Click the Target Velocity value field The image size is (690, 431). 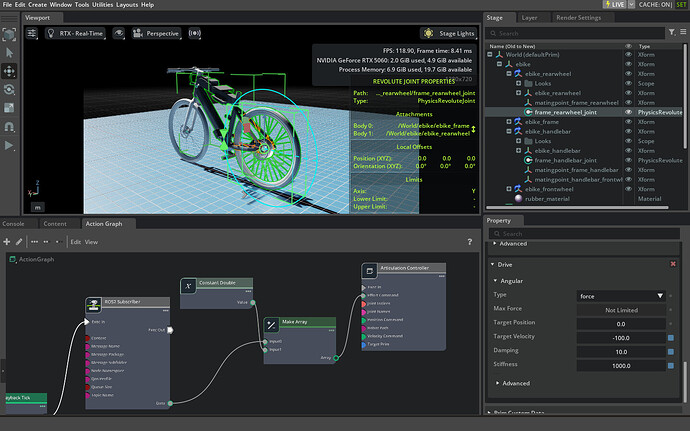tap(620, 338)
